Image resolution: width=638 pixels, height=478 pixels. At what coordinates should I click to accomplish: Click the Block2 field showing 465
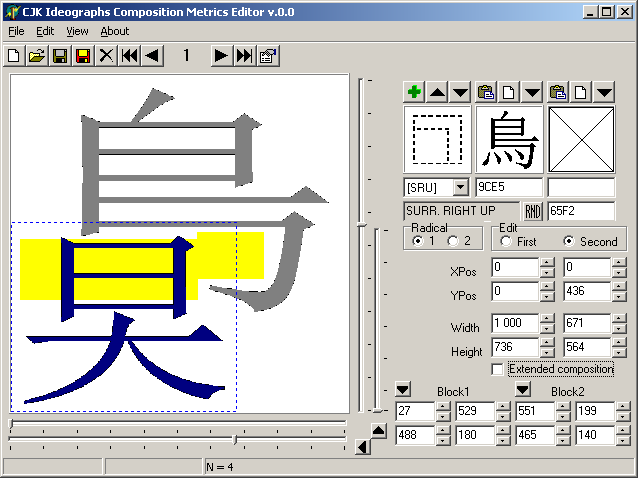tap(535, 435)
